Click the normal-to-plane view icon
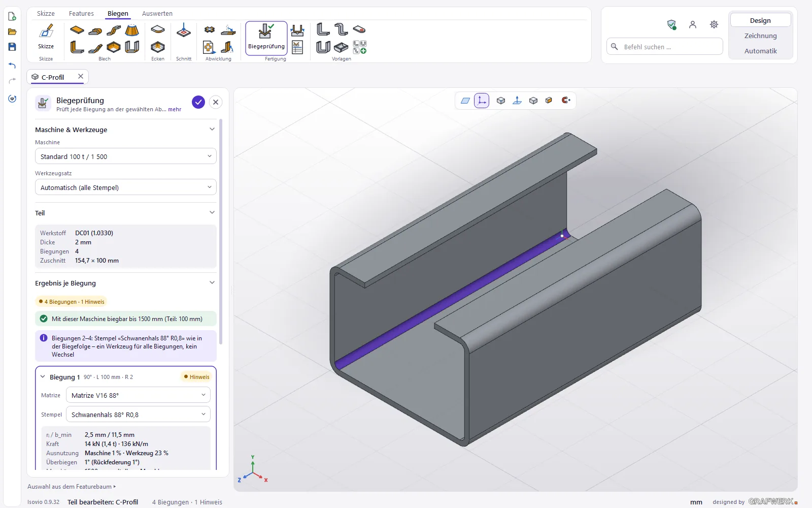The height and width of the screenshot is (508, 812). (x=517, y=101)
